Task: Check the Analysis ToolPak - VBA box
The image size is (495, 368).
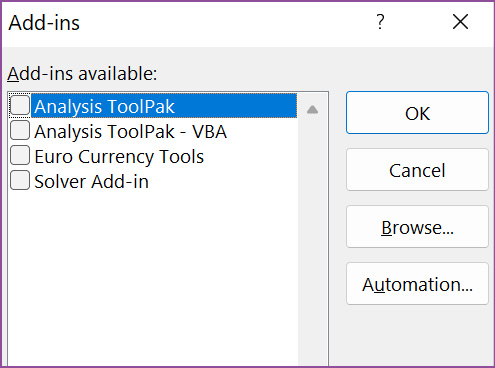Action: (x=20, y=131)
